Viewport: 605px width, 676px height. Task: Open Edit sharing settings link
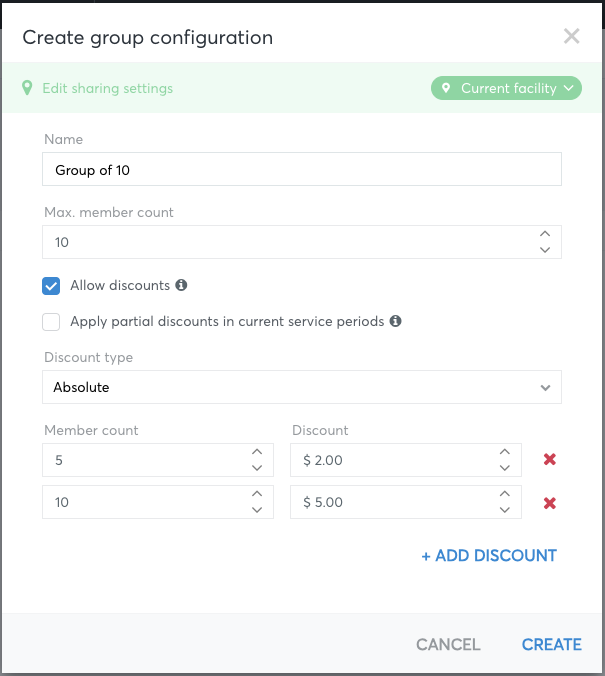tap(107, 88)
